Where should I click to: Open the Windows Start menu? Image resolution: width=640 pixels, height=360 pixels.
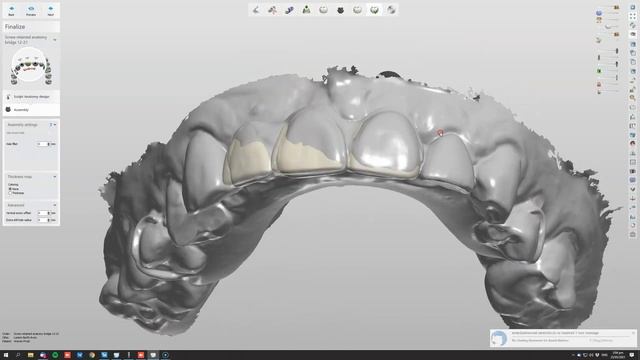tap(6, 355)
